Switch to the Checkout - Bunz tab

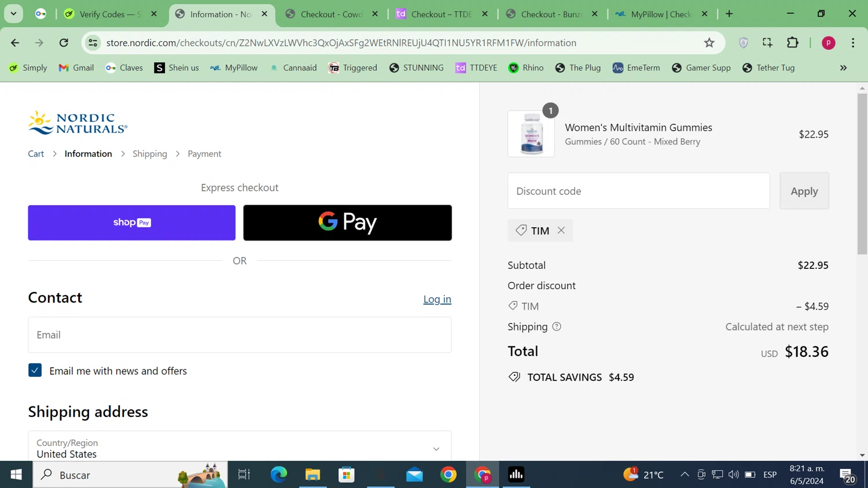click(551, 14)
